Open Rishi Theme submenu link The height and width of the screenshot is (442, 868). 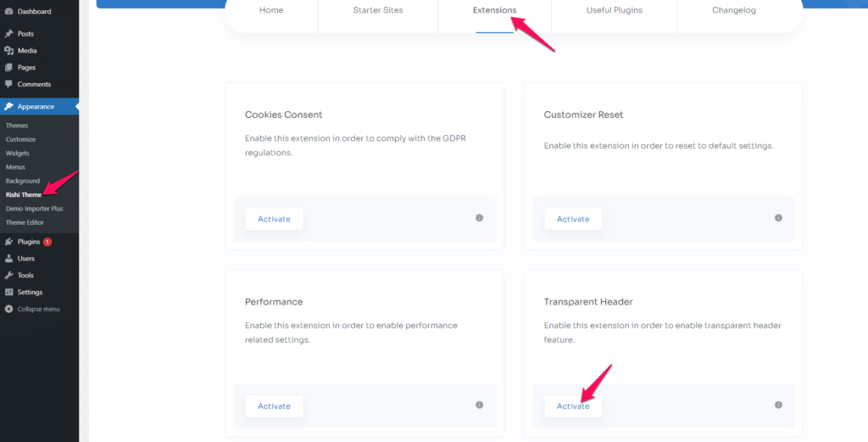point(23,194)
